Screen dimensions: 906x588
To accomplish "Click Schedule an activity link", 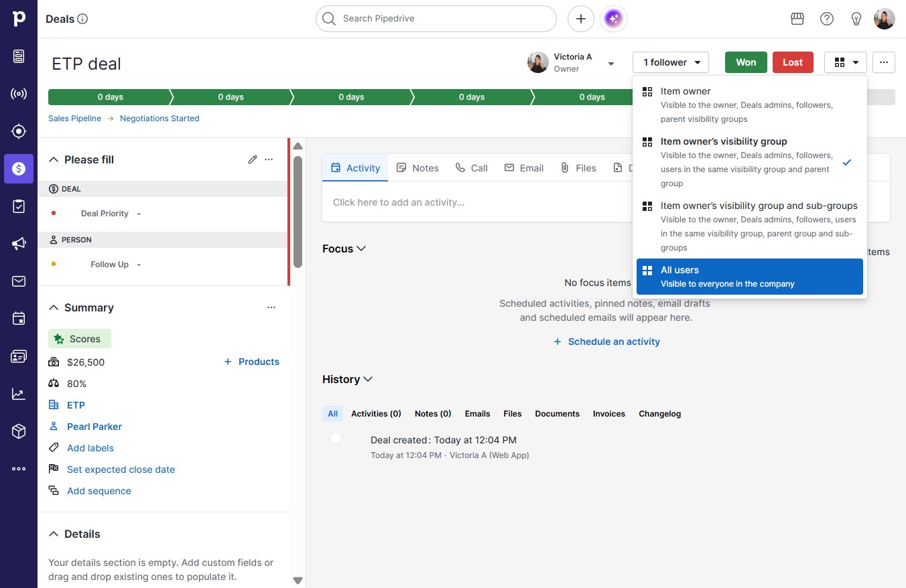I will pyautogui.click(x=606, y=342).
